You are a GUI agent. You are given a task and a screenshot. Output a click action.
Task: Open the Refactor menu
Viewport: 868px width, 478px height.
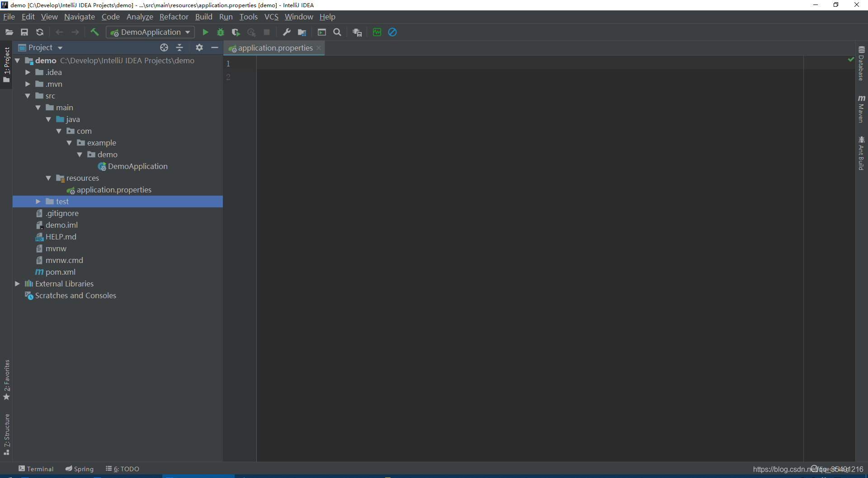[x=174, y=17]
